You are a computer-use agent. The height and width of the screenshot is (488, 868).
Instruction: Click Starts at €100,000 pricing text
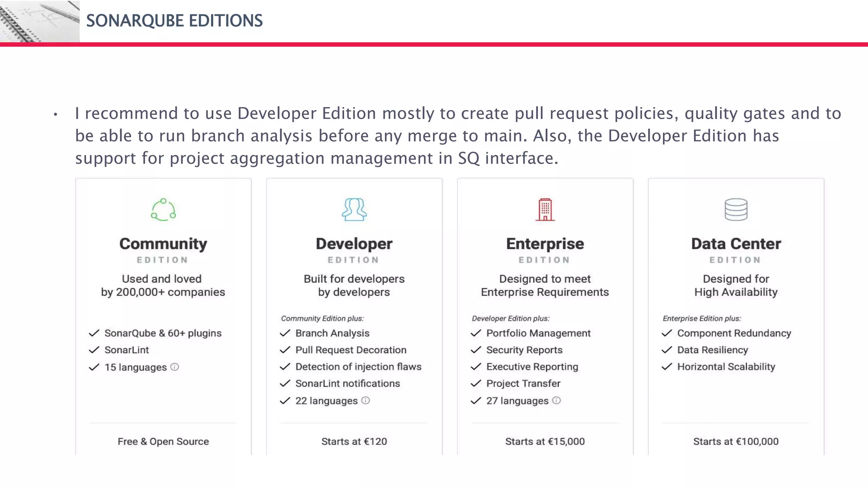coord(736,441)
